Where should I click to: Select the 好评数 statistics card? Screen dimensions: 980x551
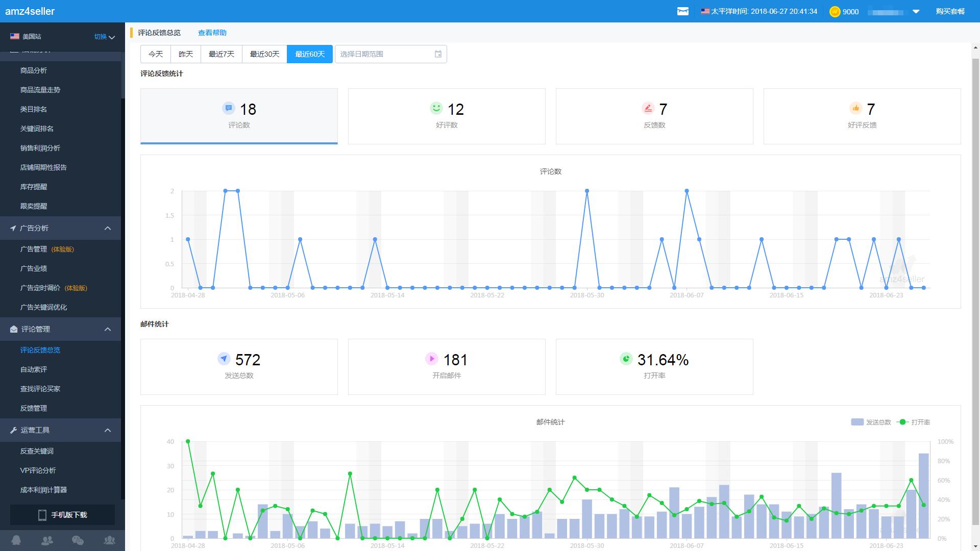coord(447,116)
